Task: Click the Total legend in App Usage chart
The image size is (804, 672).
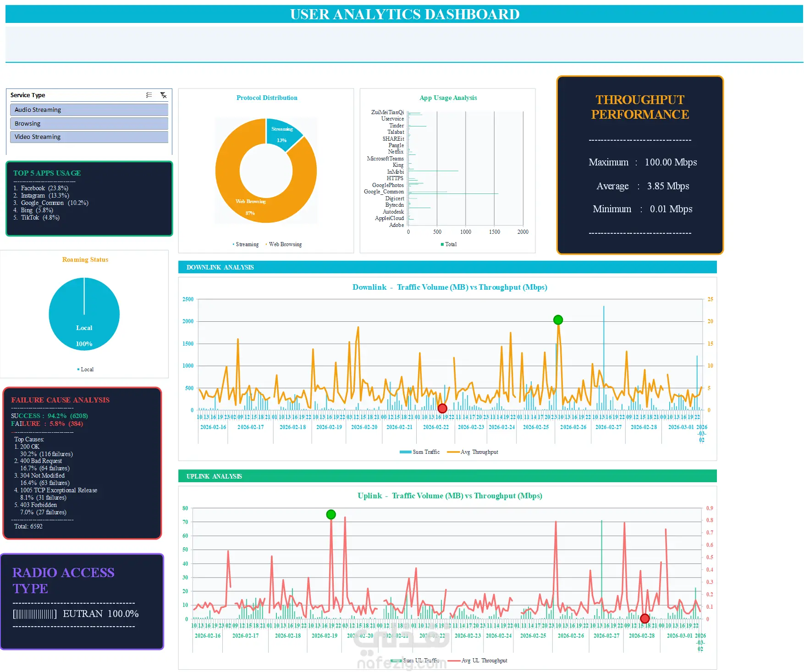Action: (449, 244)
